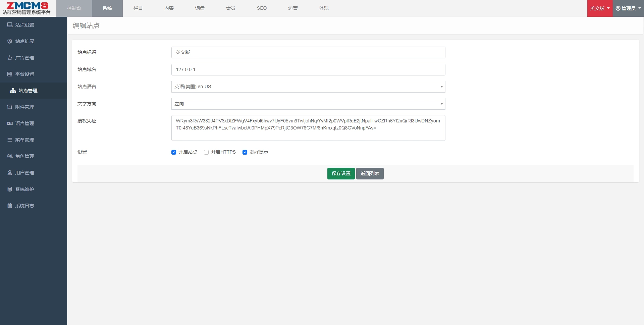Toggle the 开启站点 checkbox
The image size is (644, 325).
[x=174, y=152]
